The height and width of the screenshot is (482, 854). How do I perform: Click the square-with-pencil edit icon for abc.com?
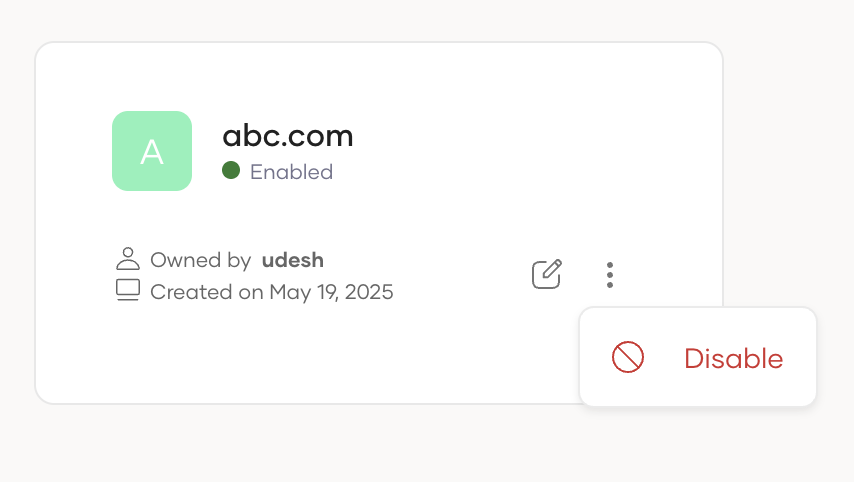pos(547,274)
